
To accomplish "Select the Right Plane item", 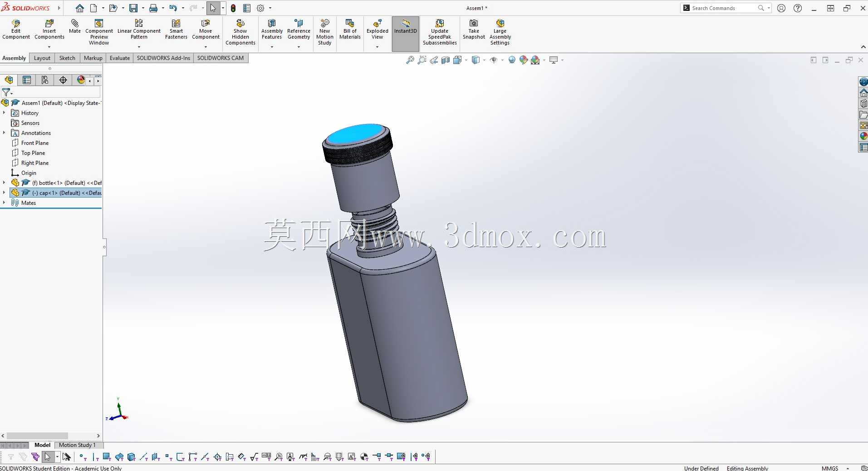I will tap(35, 163).
